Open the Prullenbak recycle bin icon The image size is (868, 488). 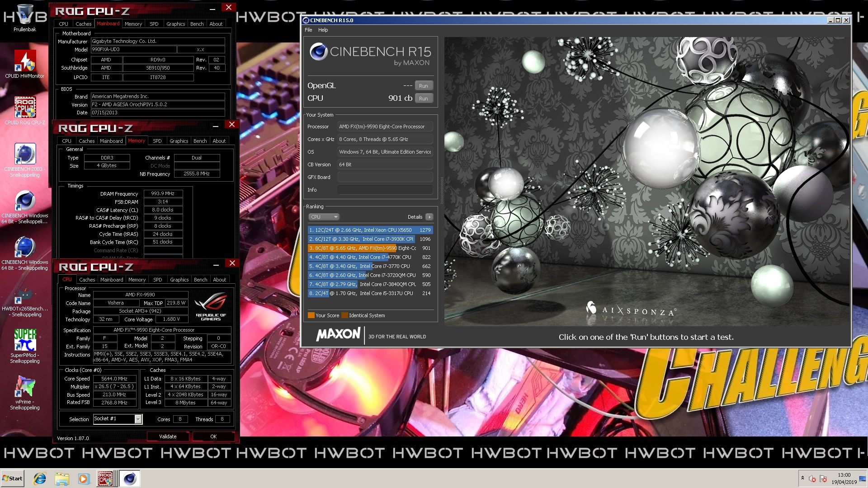click(25, 18)
